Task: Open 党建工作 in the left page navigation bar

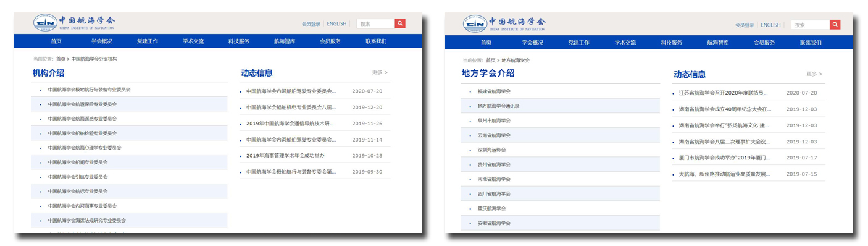Action: point(148,41)
